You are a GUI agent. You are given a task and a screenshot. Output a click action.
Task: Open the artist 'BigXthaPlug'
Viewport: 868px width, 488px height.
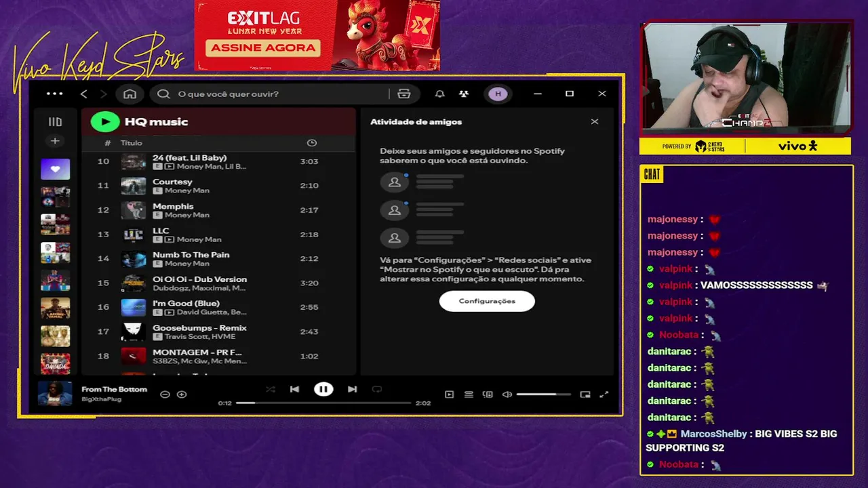tap(101, 399)
